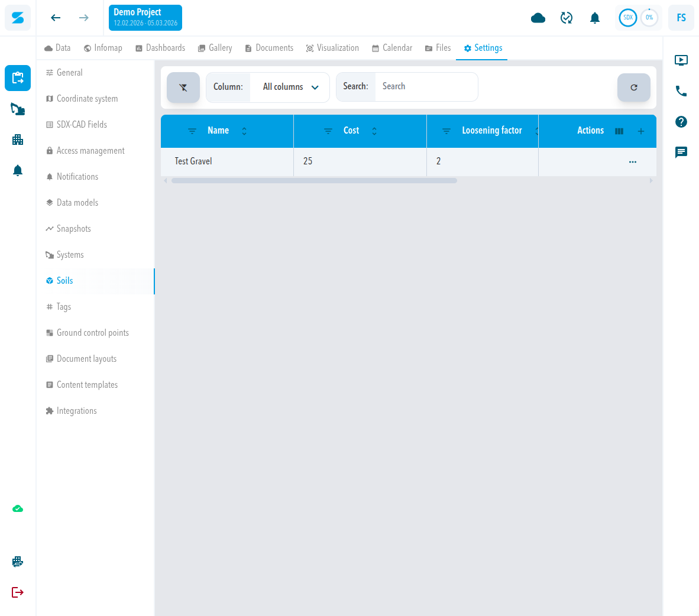Image resolution: width=699 pixels, height=616 pixels.
Task: Click the app logo in the top-left corner
Action: tap(18, 18)
